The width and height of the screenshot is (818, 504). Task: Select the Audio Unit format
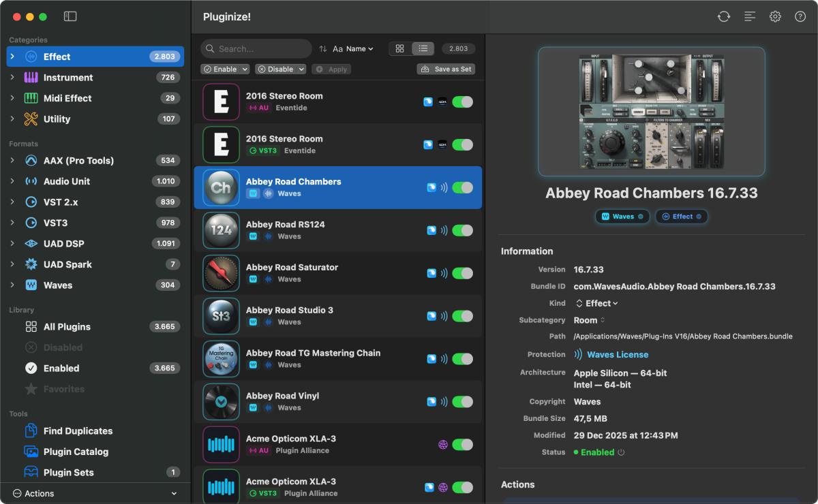[x=94, y=181]
